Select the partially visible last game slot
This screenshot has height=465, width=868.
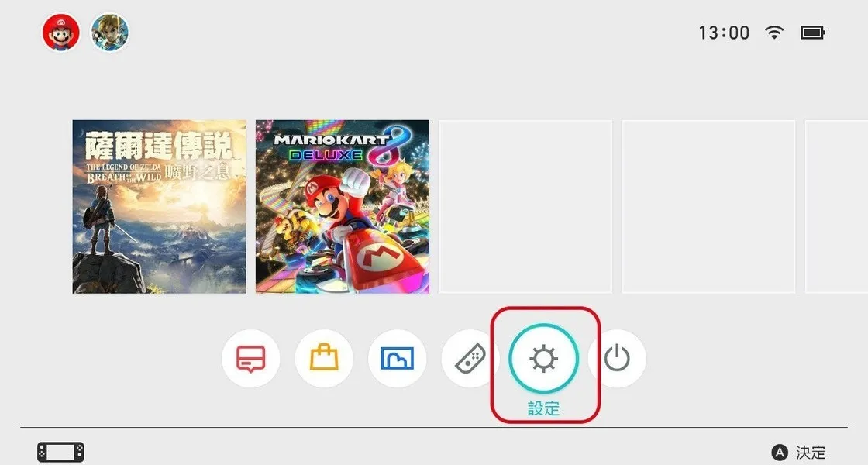pyautogui.click(x=836, y=206)
